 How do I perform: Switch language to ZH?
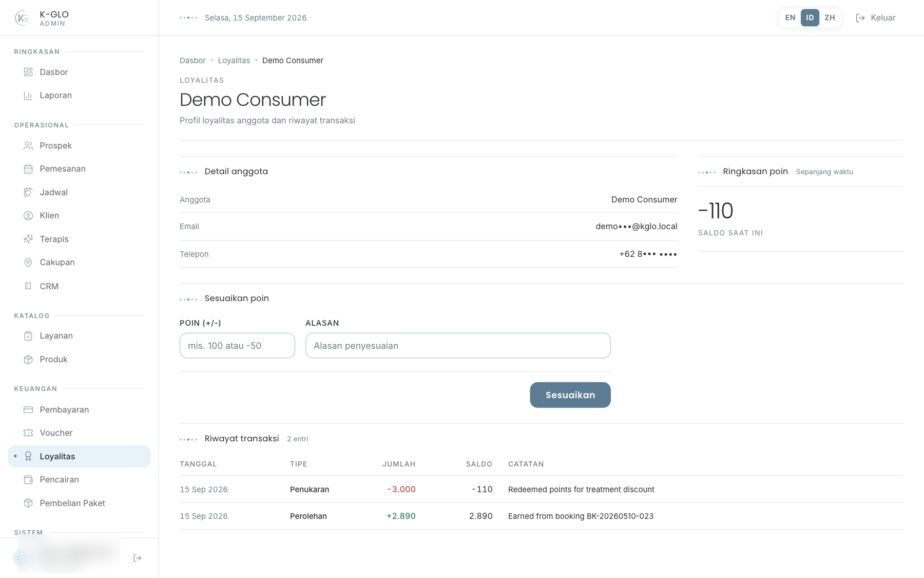coord(830,17)
